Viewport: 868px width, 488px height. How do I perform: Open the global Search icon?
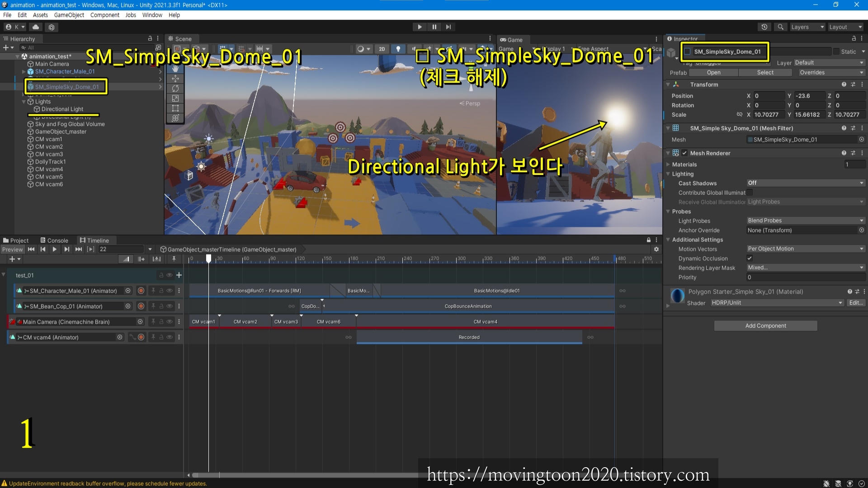click(x=780, y=27)
